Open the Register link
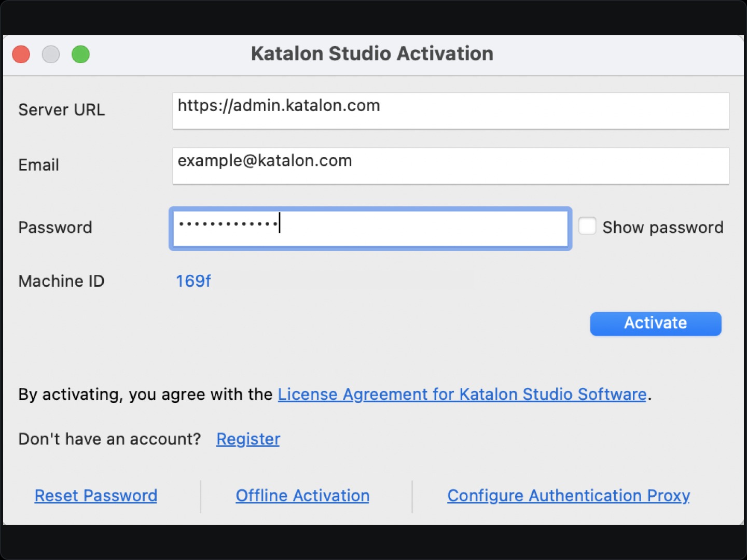 click(248, 439)
